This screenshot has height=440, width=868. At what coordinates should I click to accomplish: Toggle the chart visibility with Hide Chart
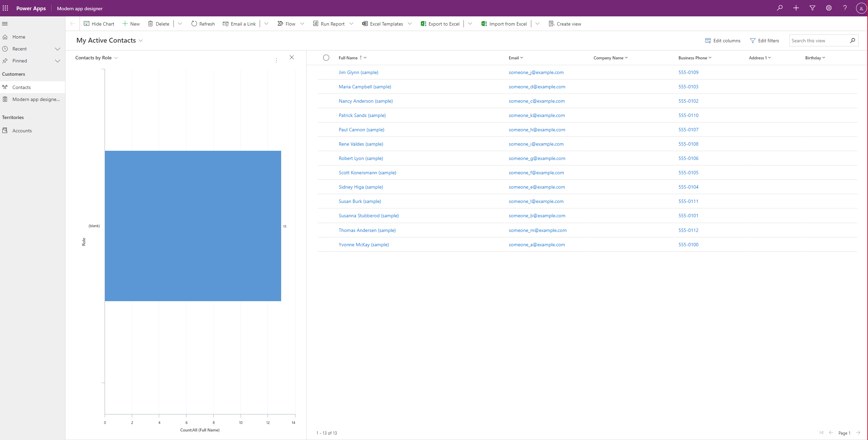(99, 24)
